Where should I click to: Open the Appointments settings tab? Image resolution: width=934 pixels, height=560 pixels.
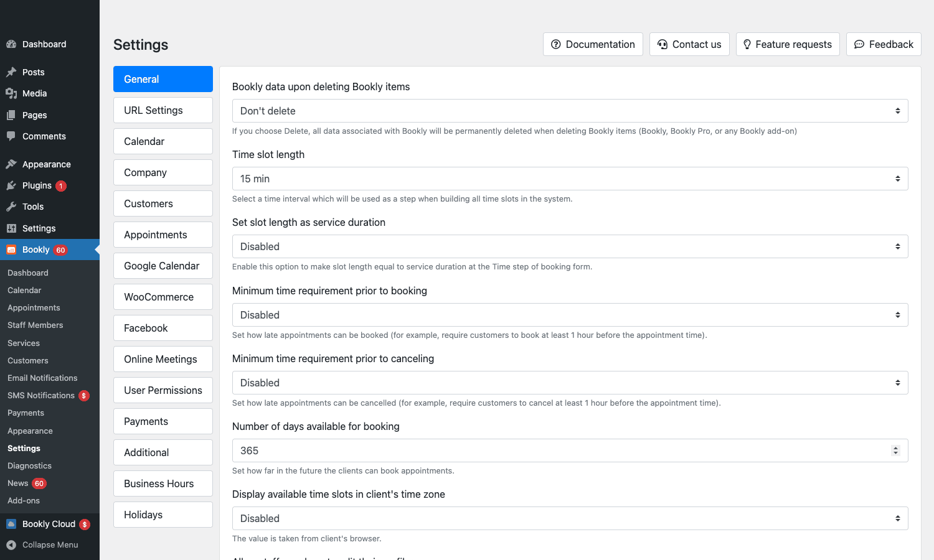point(163,235)
